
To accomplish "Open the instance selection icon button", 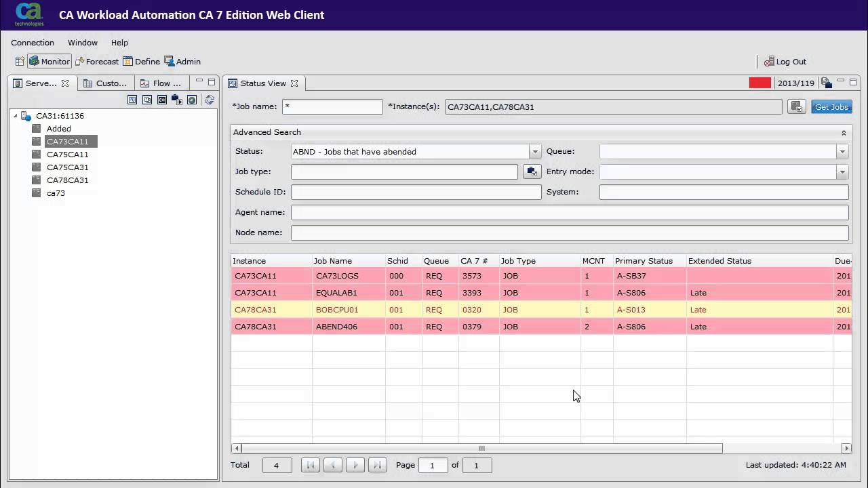I will point(796,106).
